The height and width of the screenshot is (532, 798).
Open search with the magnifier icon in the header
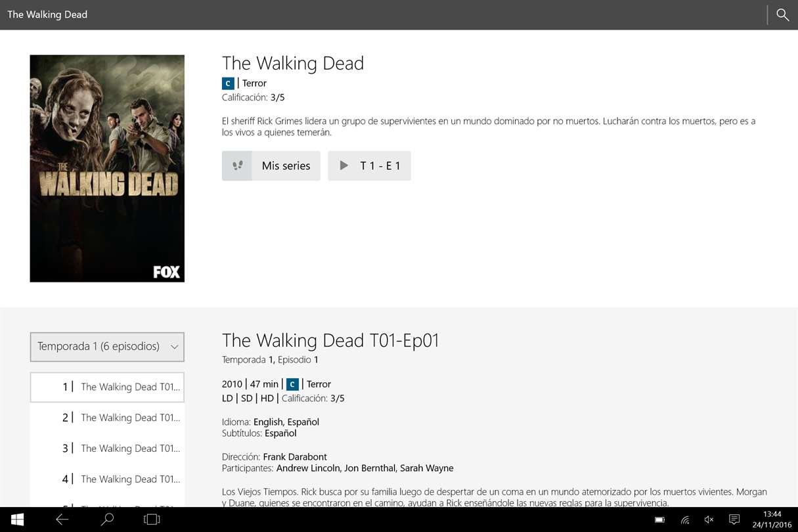pyautogui.click(x=782, y=14)
